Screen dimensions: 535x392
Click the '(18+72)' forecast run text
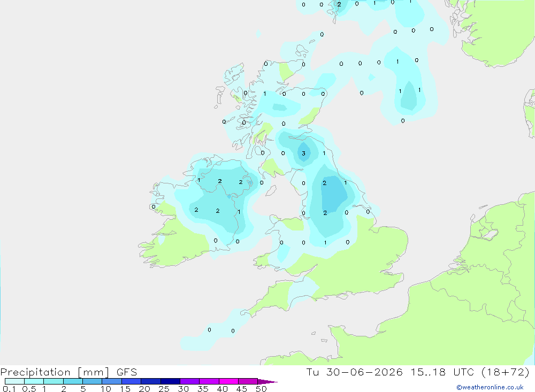(506, 372)
